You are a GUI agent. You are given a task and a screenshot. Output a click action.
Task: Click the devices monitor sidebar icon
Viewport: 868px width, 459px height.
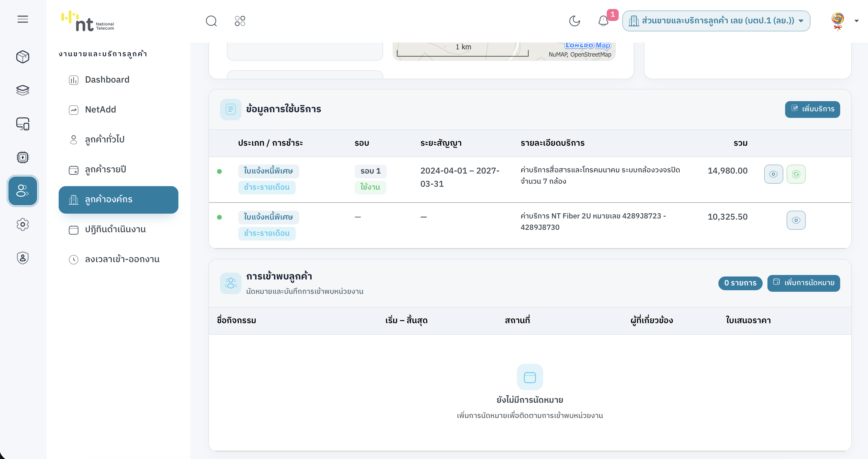(x=22, y=124)
